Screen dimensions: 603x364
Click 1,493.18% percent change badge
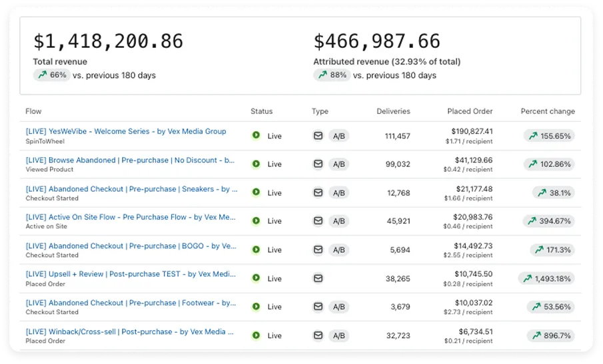[546, 279]
